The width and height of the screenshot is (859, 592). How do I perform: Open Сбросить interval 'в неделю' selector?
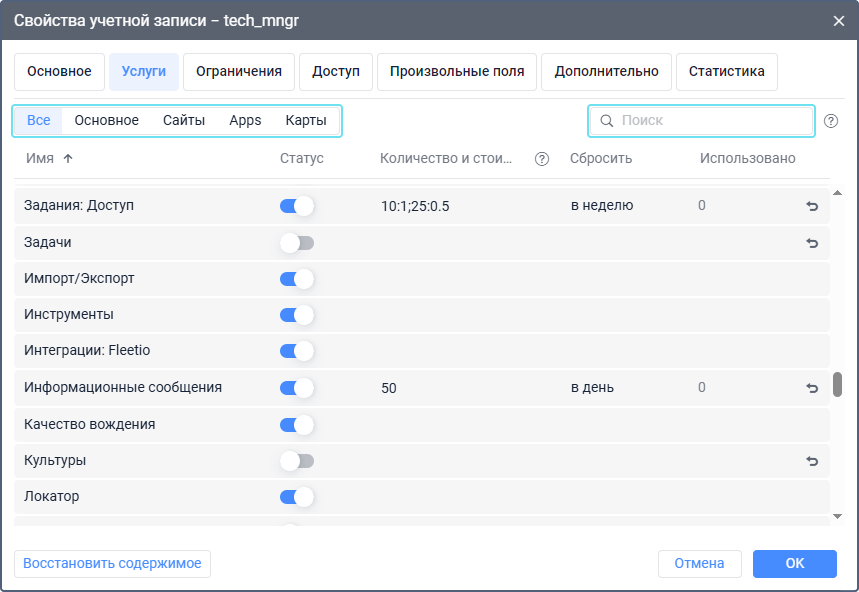(x=602, y=206)
